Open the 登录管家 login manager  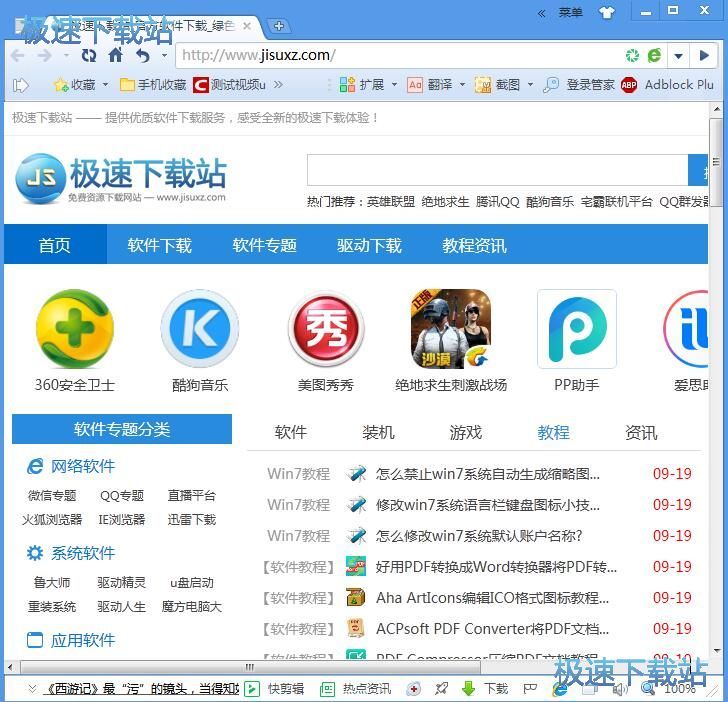pos(579,85)
